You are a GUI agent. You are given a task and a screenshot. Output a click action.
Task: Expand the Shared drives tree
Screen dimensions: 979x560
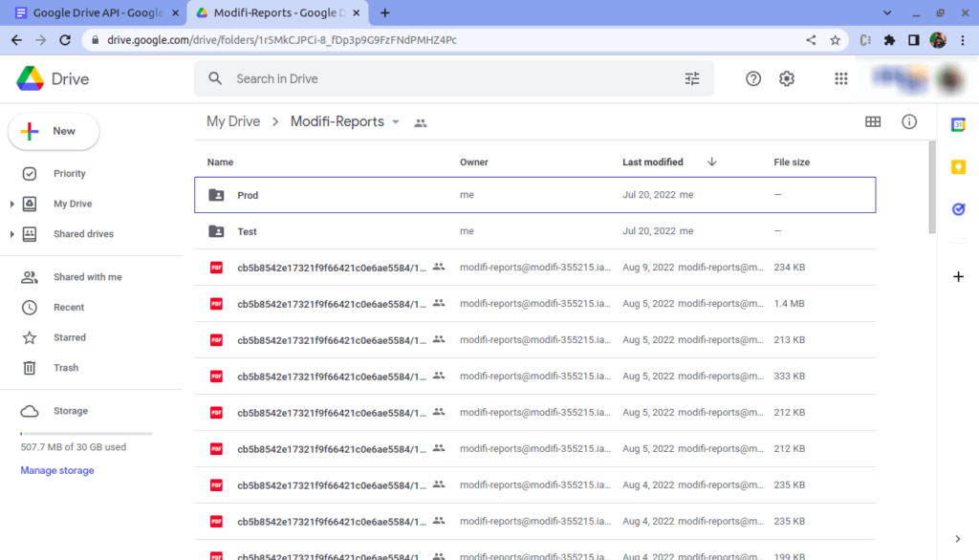pyautogui.click(x=11, y=235)
